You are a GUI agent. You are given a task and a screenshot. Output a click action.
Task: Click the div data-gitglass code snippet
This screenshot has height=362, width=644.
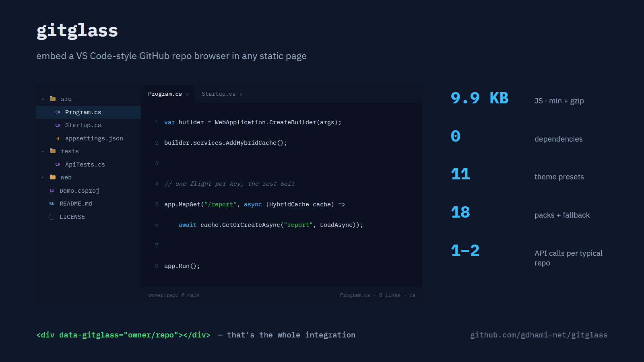click(123, 335)
